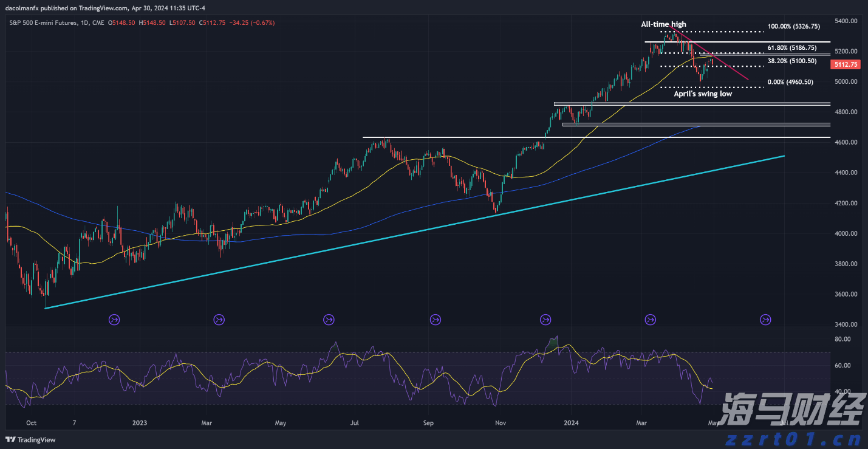Click the "April's swing low" annotation
This screenshot has width=868, height=449.
pos(703,94)
